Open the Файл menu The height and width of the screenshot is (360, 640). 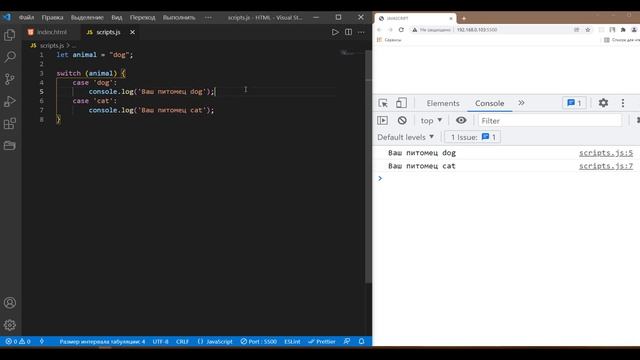pyautogui.click(x=27, y=18)
